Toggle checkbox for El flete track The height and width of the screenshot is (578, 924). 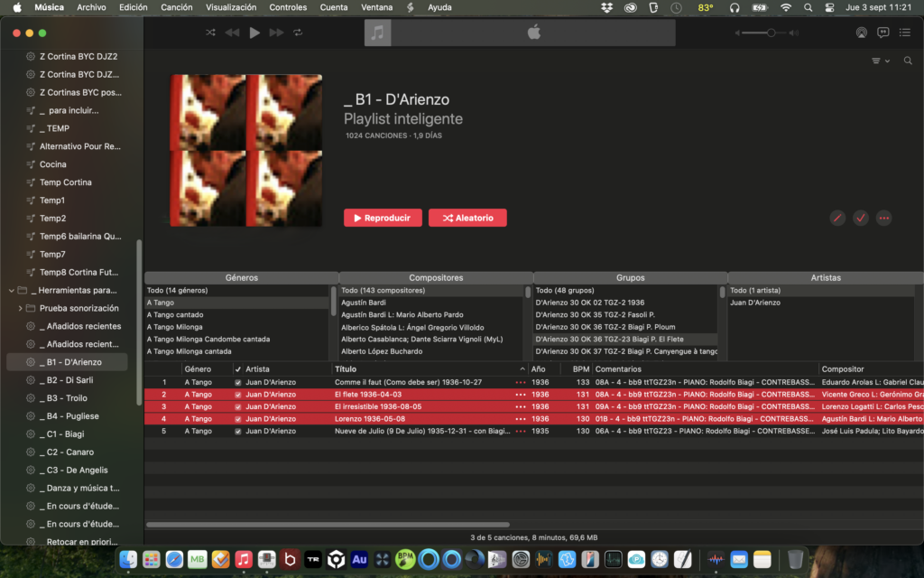point(238,395)
